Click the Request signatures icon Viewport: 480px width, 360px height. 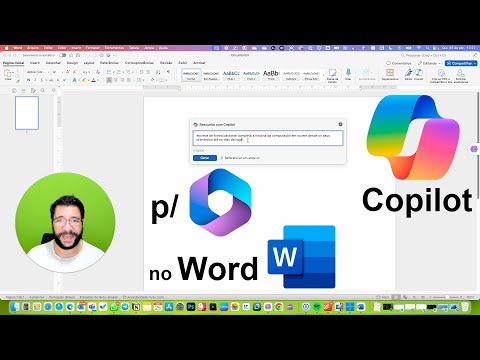click(461, 75)
